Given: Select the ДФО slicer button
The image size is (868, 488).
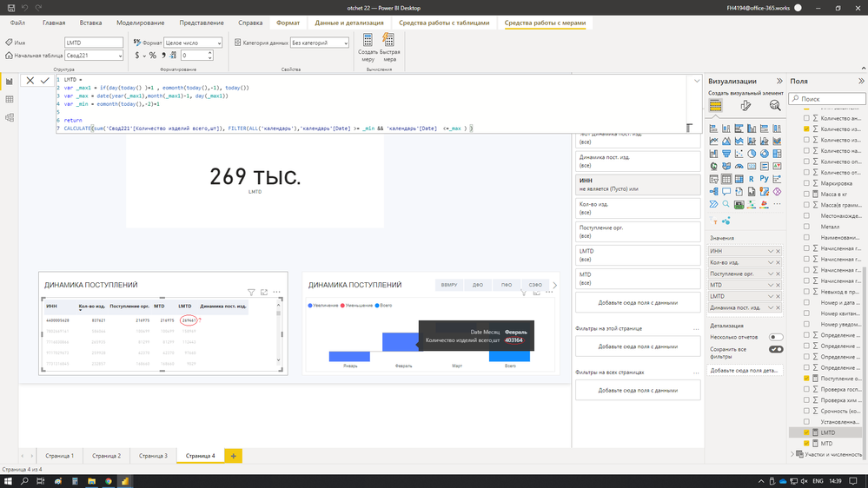Looking at the screenshot, I should tap(478, 285).
